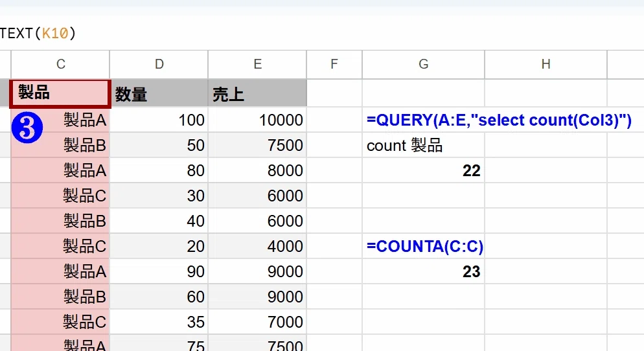The height and width of the screenshot is (351, 644).
Task: Select 製品C cell beside quantity 30
Action: coord(60,196)
